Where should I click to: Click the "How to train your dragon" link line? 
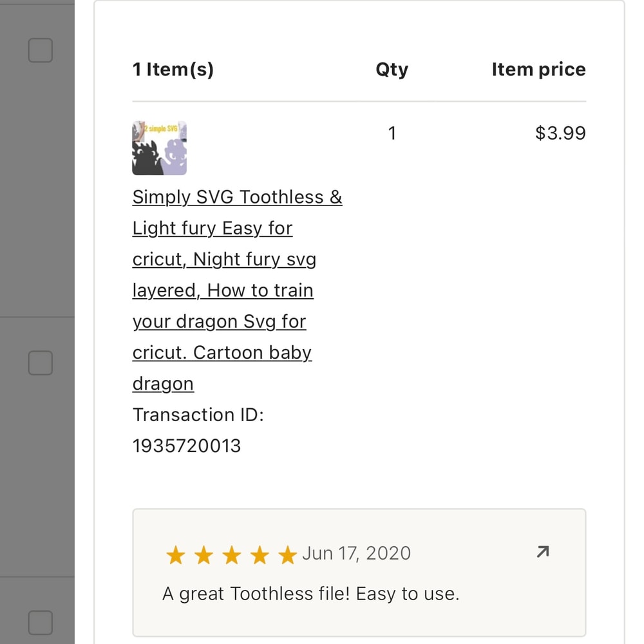(x=223, y=290)
